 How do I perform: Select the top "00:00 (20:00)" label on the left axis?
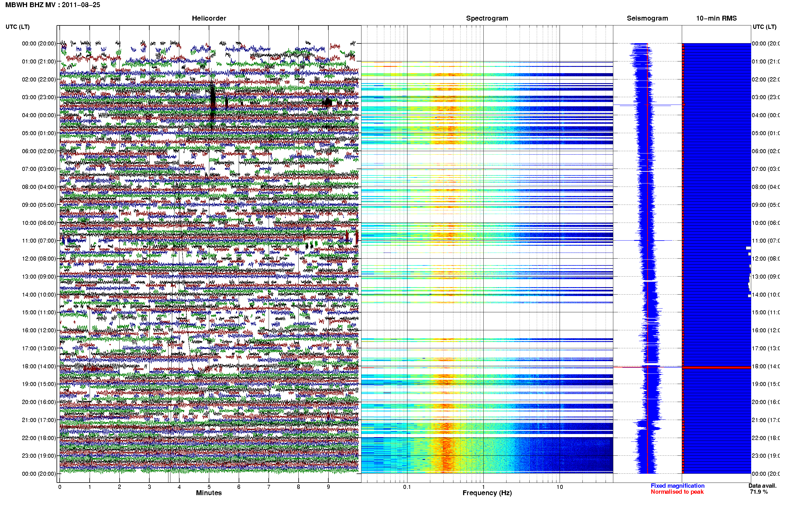point(39,43)
